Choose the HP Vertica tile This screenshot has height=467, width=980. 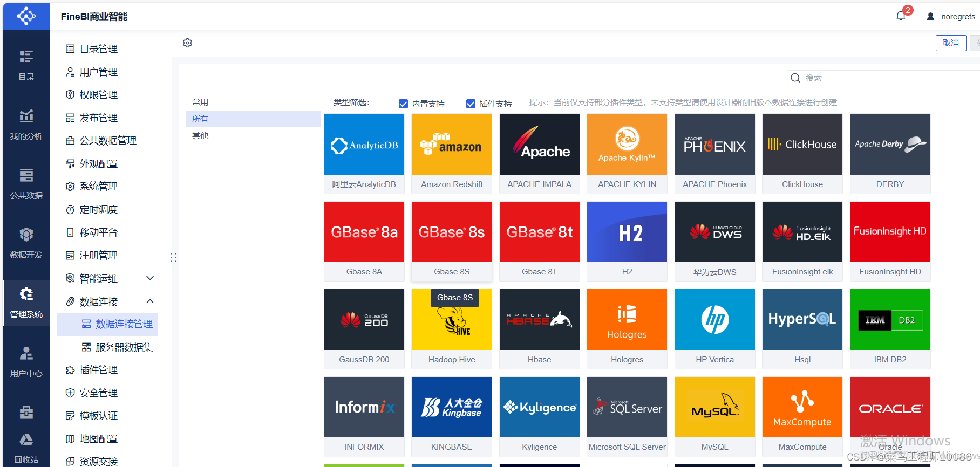715,329
